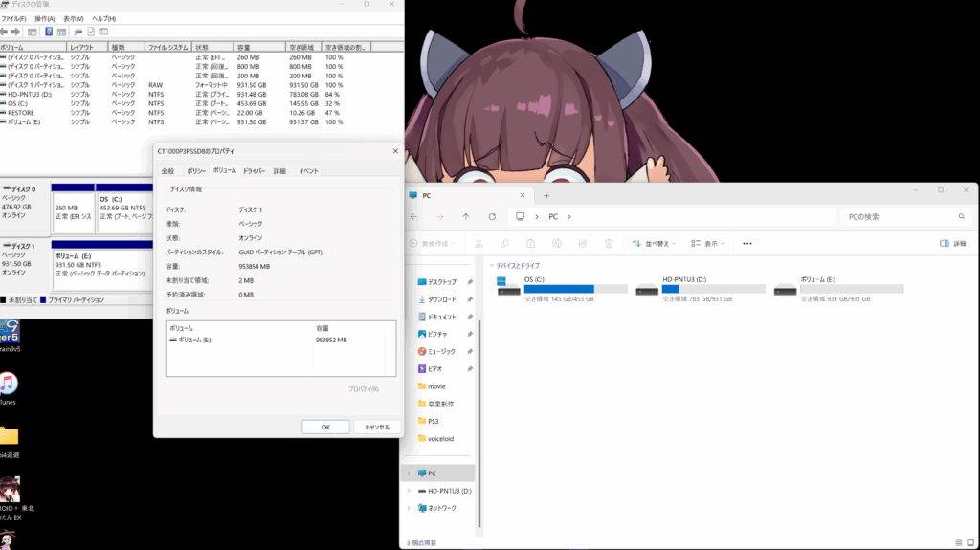
Task: Click the yellow folder icon on the desktop
Action: click(9, 435)
